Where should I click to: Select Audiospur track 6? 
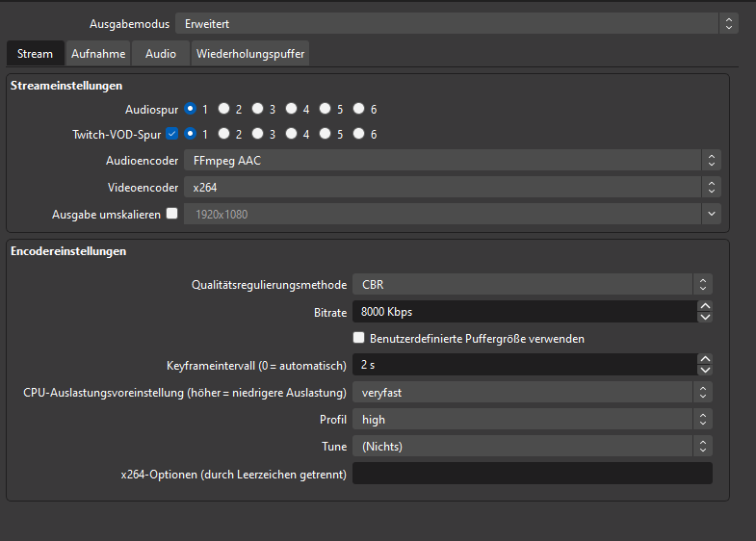(x=358, y=109)
